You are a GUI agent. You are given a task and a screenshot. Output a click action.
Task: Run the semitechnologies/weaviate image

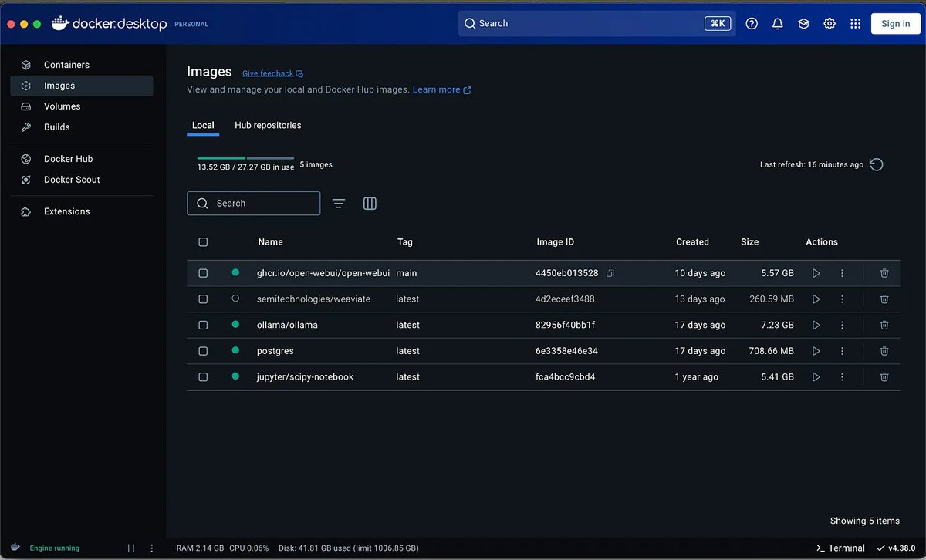click(x=816, y=299)
